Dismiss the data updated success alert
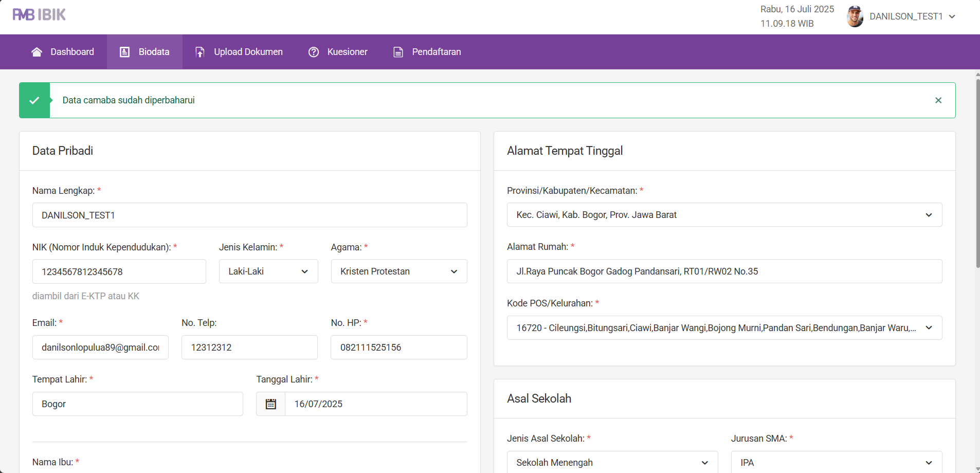980x473 pixels. click(938, 100)
